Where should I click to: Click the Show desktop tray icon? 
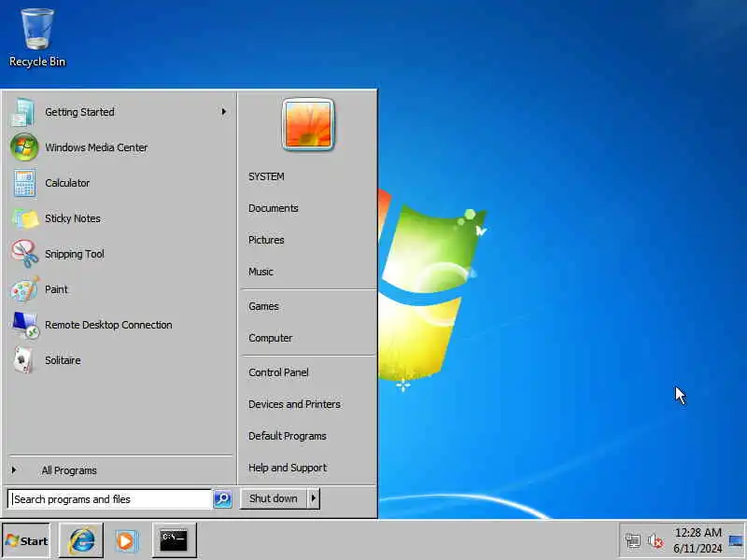[x=736, y=541]
